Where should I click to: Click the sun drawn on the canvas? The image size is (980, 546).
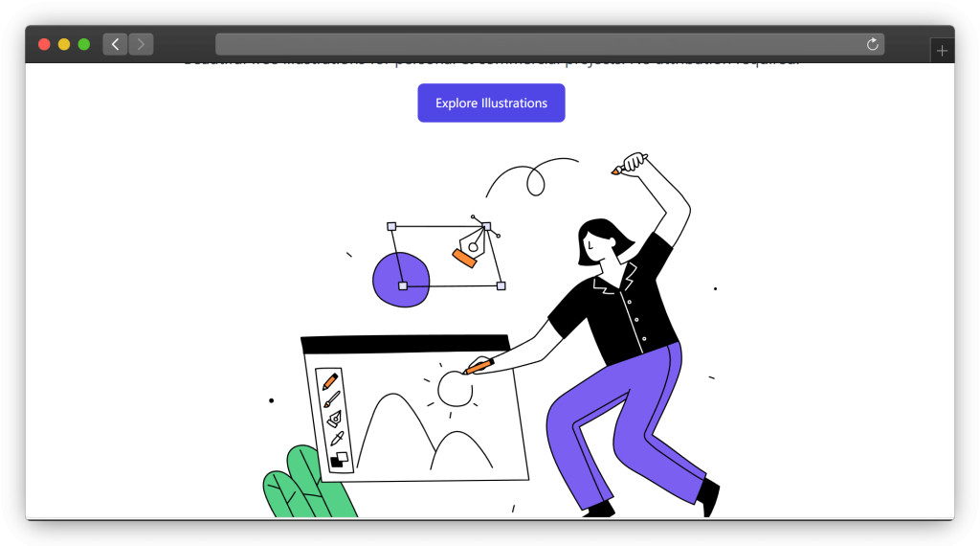point(455,388)
